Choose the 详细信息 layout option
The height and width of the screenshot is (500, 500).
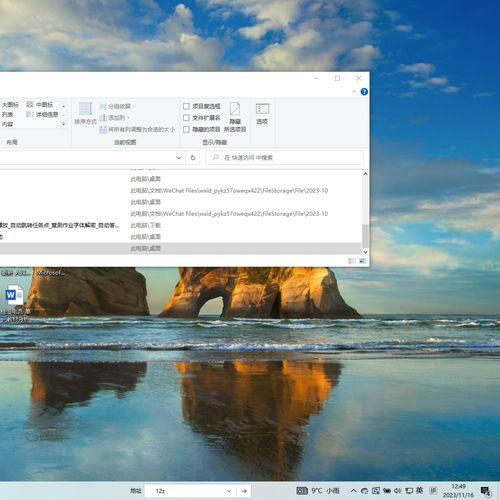(x=42, y=114)
